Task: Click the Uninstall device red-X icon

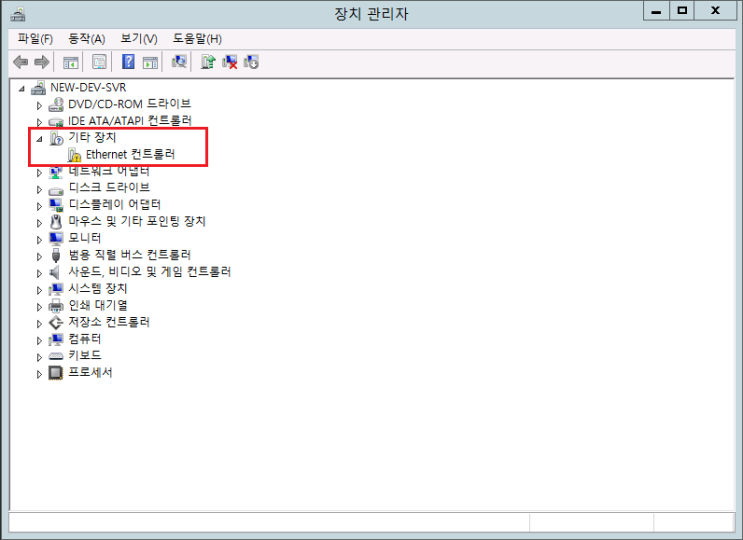Action: [229, 62]
